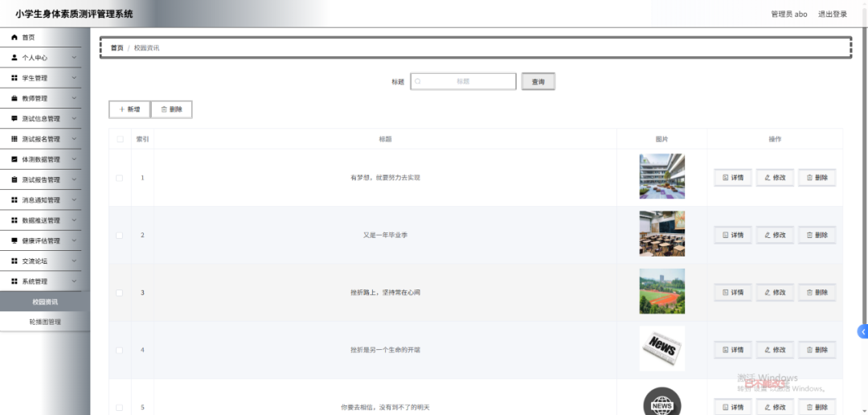Select checkbox for row 挫折路上，坚持常在心间
Screen dimensions: 868x415
coord(120,293)
